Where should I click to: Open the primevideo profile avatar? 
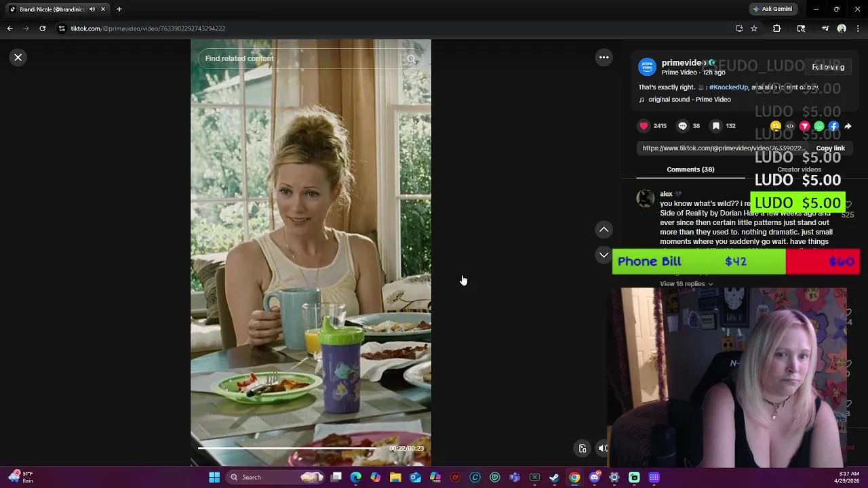pos(647,67)
